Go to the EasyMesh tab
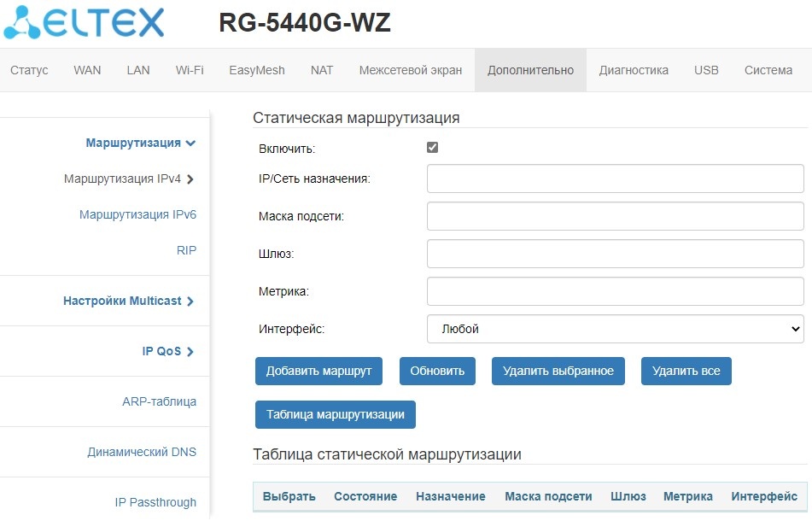Screen dimensions: 812x521 (257, 70)
